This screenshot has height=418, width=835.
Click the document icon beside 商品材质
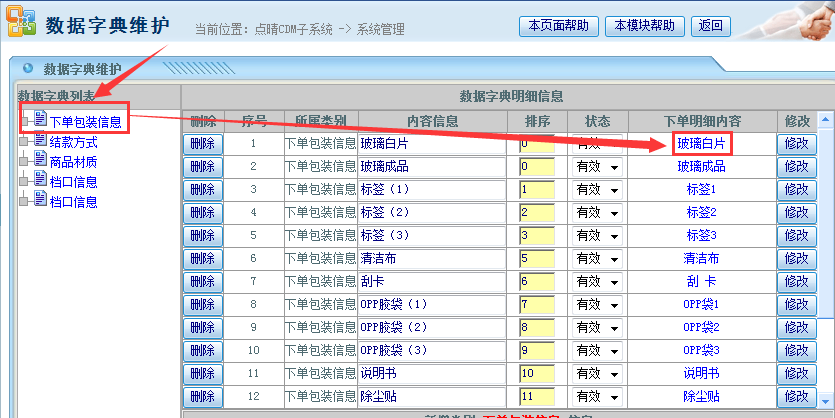point(40,159)
